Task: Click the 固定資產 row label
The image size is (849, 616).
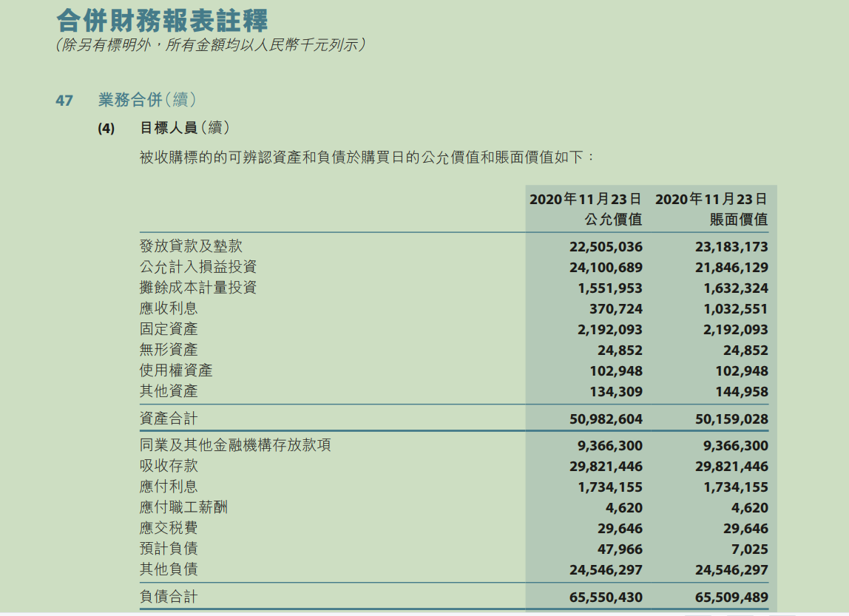Action: click(169, 329)
